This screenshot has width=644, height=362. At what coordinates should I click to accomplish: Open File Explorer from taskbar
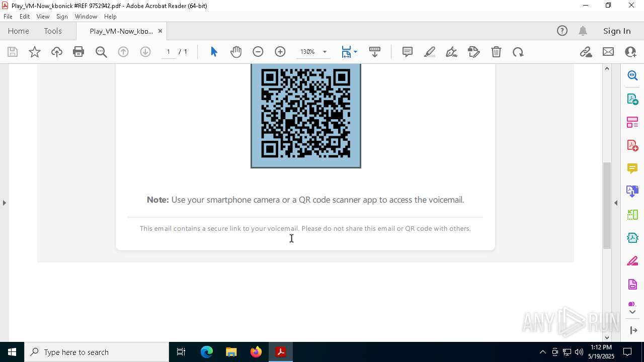click(231, 352)
